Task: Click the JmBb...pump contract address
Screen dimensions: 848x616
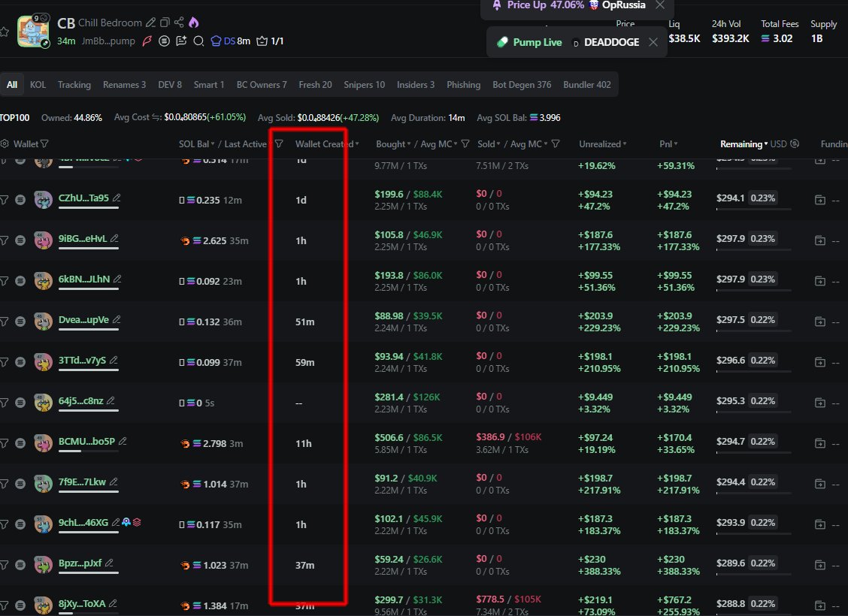Action: click(108, 41)
